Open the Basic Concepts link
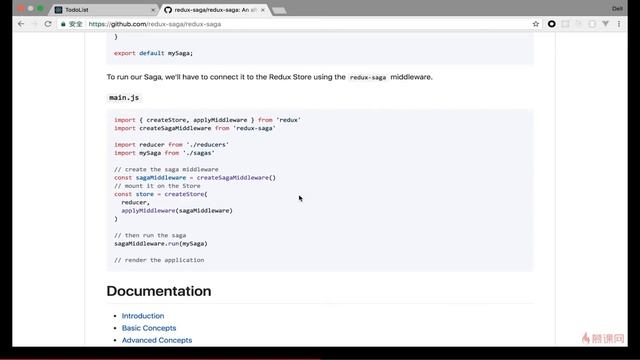640x360 pixels. pos(149,328)
